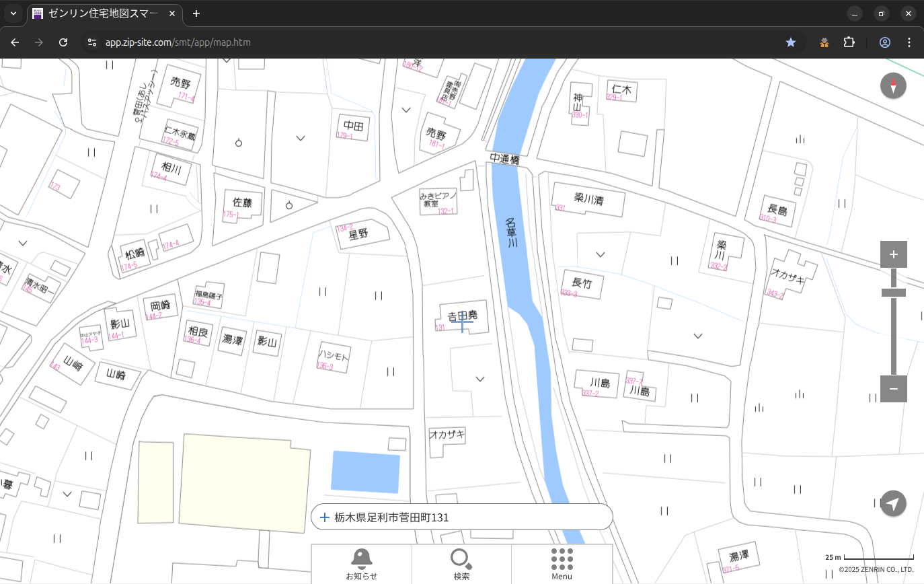Click the address bar URL field
The height and width of the screenshot is (584, 924).
[x=403, y=42]
